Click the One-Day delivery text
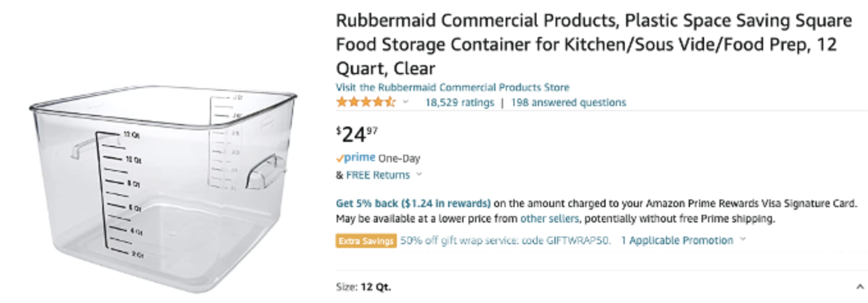Viewport: 868px width, 303px height. [399, 159]
